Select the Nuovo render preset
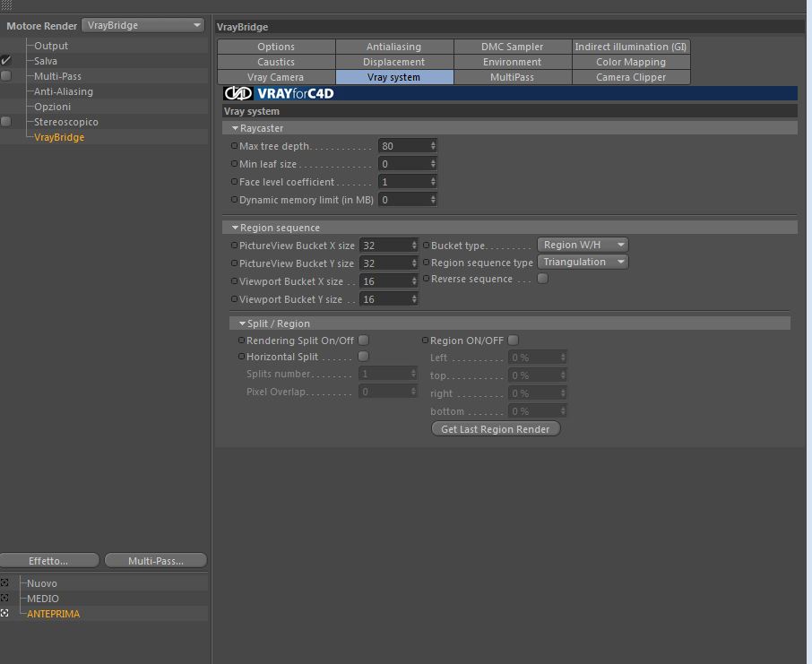Screen dimensions: 812x664 click(42, 582)
